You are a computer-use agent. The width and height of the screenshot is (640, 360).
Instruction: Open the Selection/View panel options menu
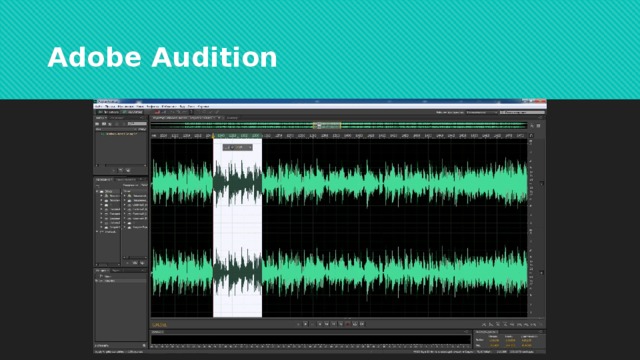(541, 332)
